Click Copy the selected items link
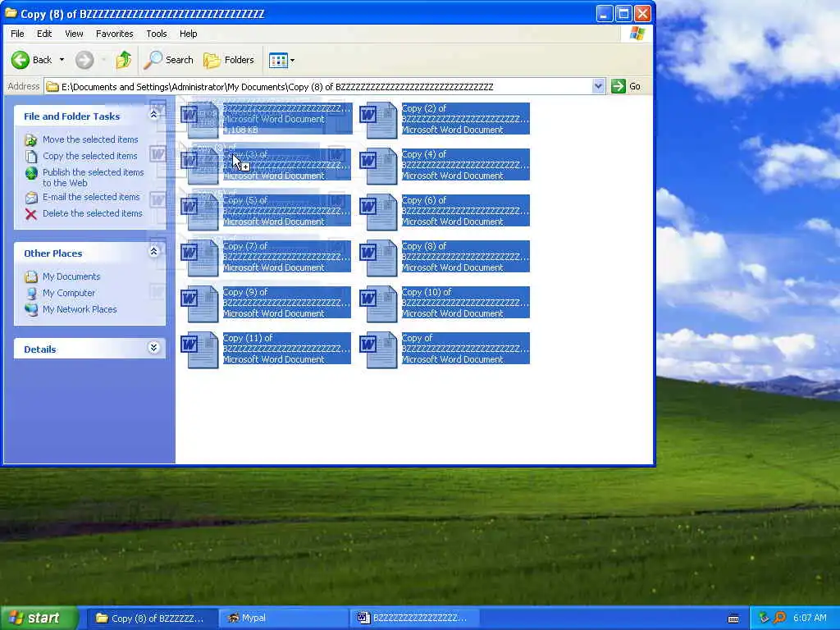 (90, 156)
